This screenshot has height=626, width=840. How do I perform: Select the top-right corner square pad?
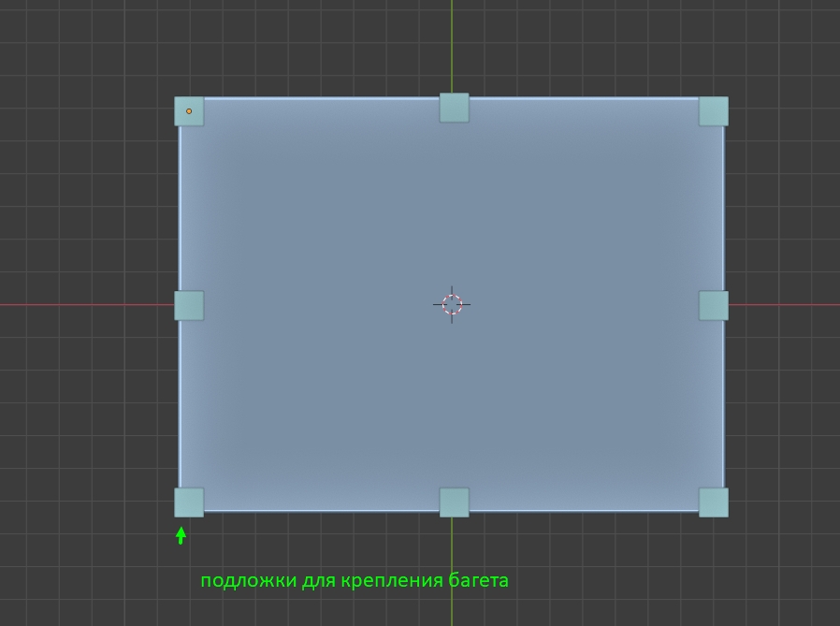[714, 111]
